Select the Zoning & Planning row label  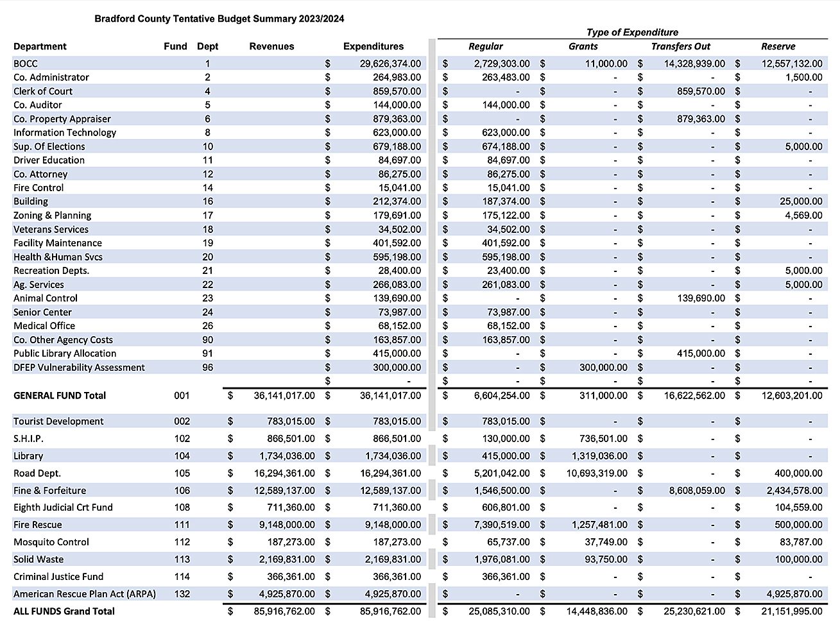pos(52,216)
